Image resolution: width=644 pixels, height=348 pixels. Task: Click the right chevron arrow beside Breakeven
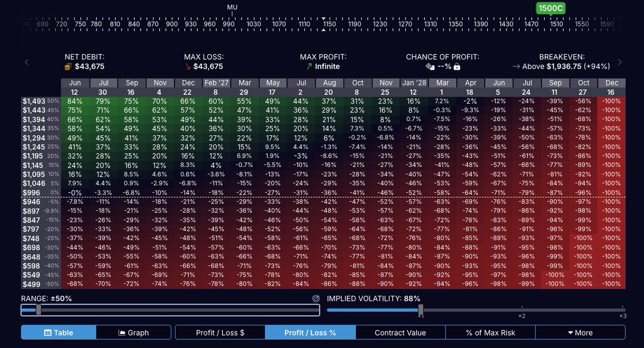click(x=620, y=62)
